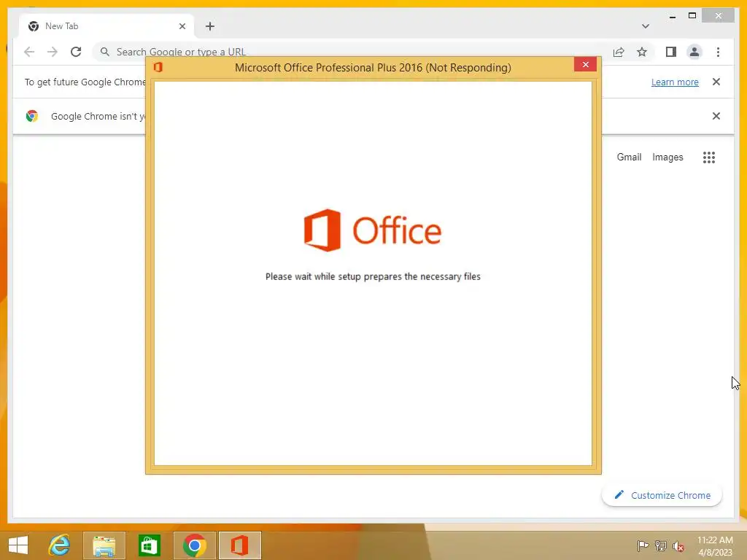Bookmark this tab with the star icon
The width and height of the screenshot is (747, 560).
point(642,52)
